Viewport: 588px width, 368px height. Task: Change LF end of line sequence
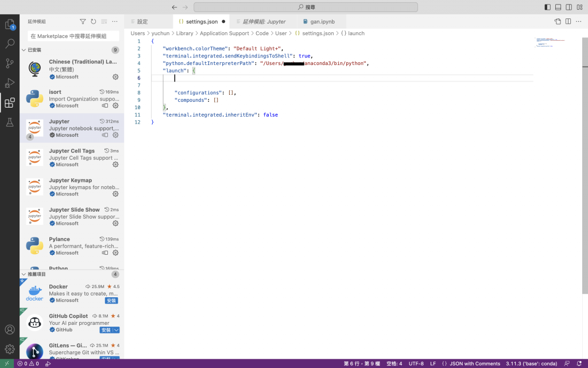pyautogui.click(x=433, y=363)
